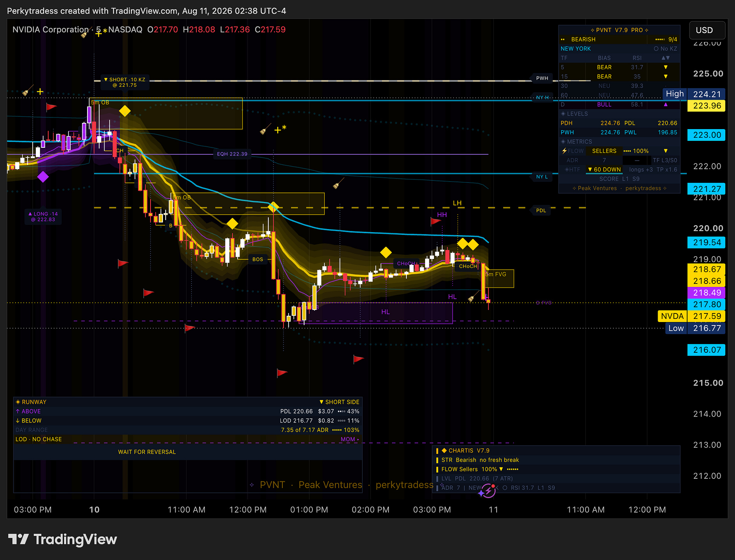Viewport: 735px width, 560px height.
Task: Click the lightning icon beside FLOW metric
Action: [x=564, y=151]
